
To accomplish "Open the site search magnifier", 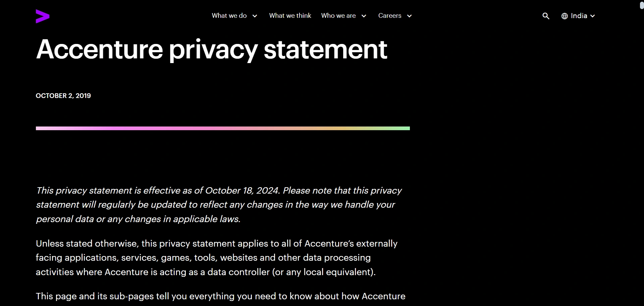I will tap(546, 16).
